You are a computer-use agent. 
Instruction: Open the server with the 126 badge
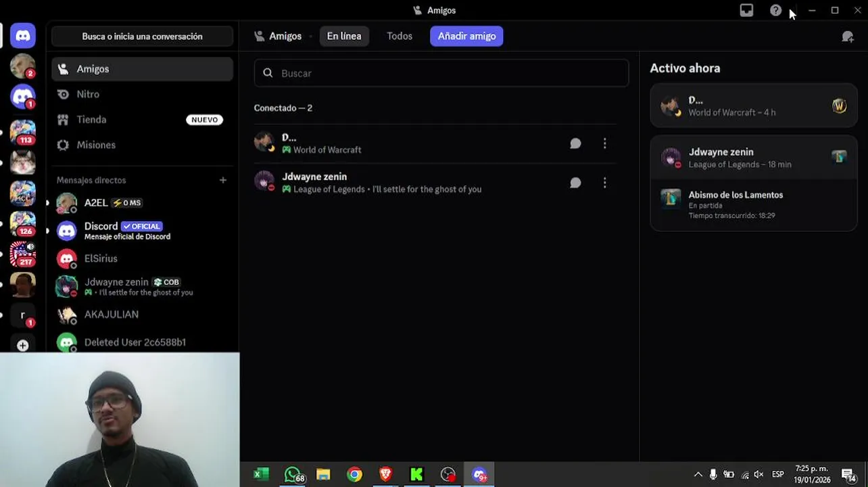pos(22,223)
